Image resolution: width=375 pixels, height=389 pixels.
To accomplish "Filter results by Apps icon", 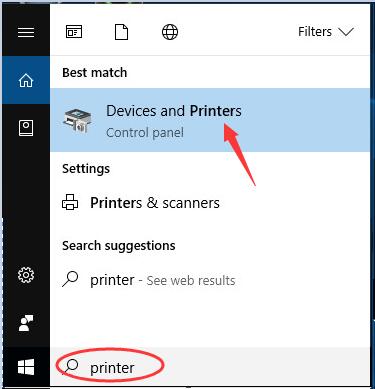I will coord(74,32).
